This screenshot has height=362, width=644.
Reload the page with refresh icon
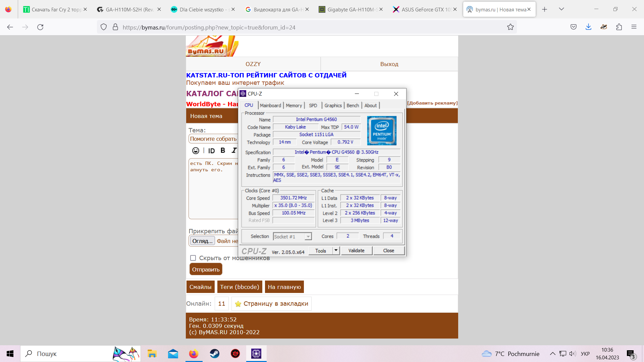click(x=40, y=27)
